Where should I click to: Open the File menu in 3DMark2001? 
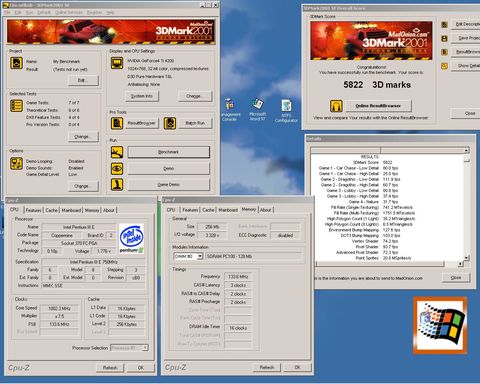coord(7,12)
